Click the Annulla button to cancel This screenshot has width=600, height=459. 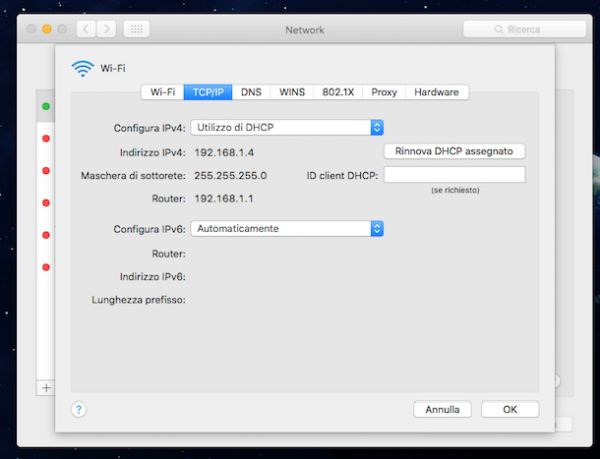tap(442, 409)
